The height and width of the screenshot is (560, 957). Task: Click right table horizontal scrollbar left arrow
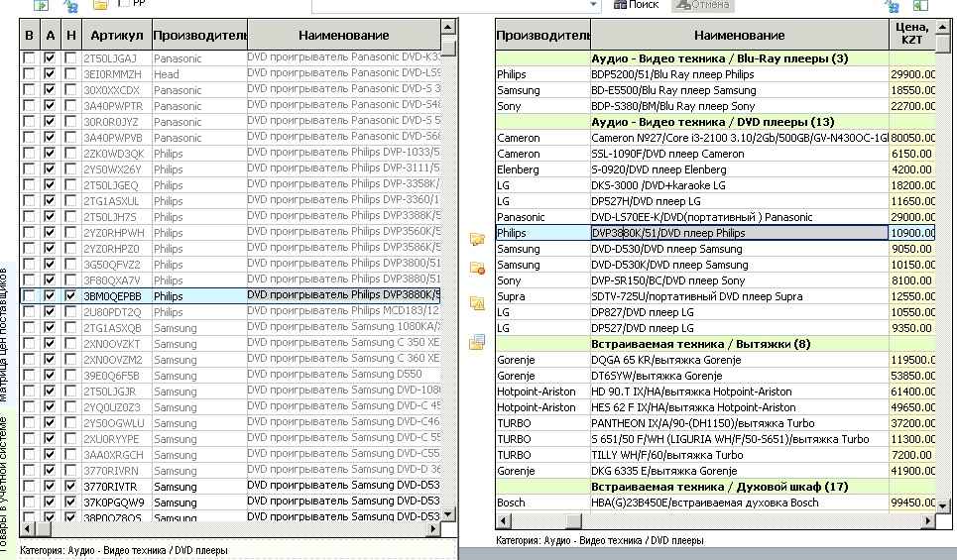coord(504,521)
